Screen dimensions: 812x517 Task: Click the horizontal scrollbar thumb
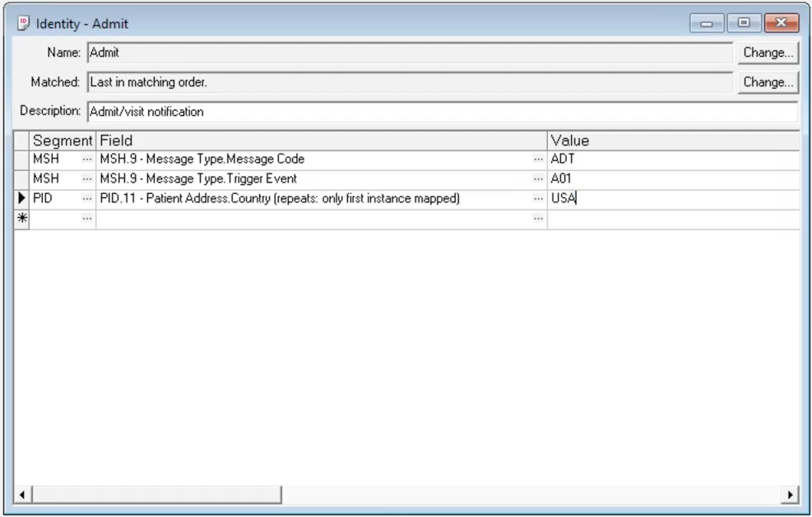pyautogui.click(x=155, y=495)
